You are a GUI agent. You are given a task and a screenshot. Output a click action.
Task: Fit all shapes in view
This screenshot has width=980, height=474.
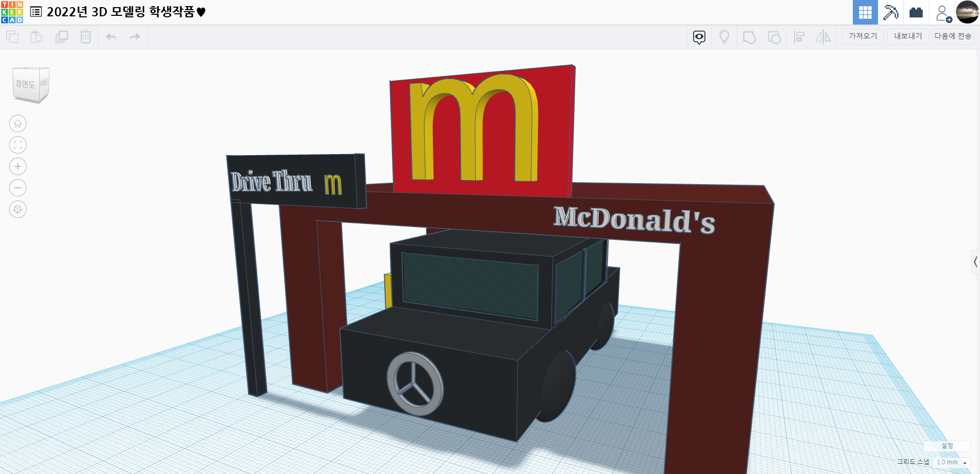18,145
